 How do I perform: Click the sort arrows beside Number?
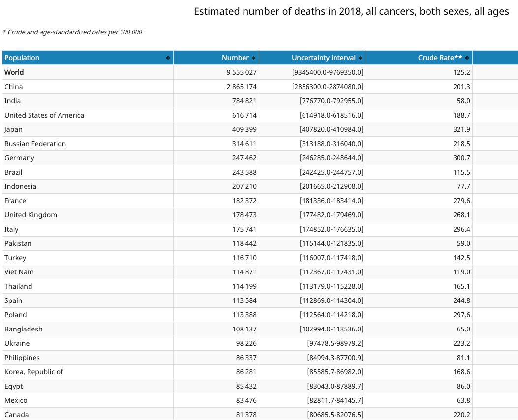coord(254,58)
